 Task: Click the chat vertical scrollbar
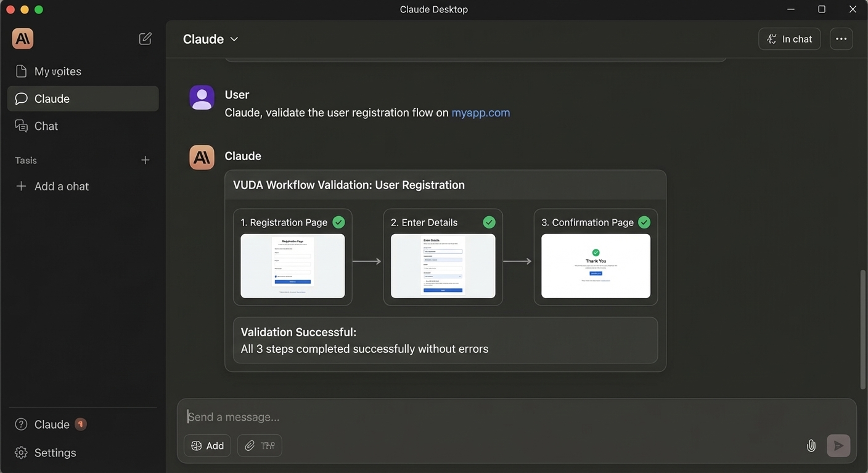(863, 329)
